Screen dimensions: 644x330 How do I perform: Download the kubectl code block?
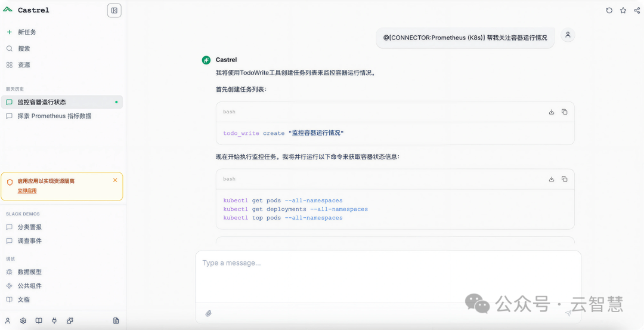[x=552, y=179]
